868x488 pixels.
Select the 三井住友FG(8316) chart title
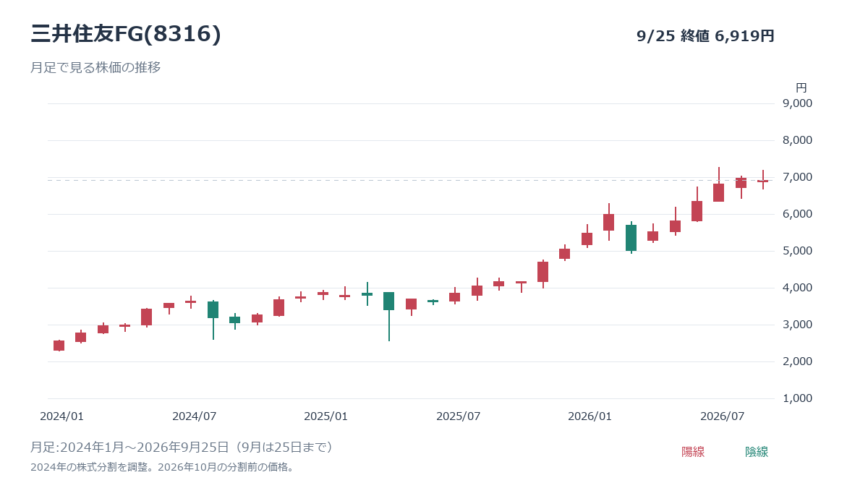click(x=126, y=35)
